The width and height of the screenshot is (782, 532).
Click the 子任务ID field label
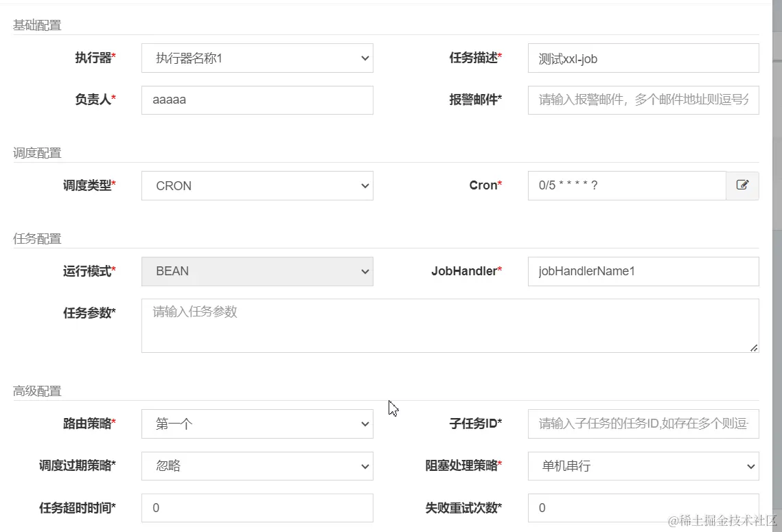point(475,424)
